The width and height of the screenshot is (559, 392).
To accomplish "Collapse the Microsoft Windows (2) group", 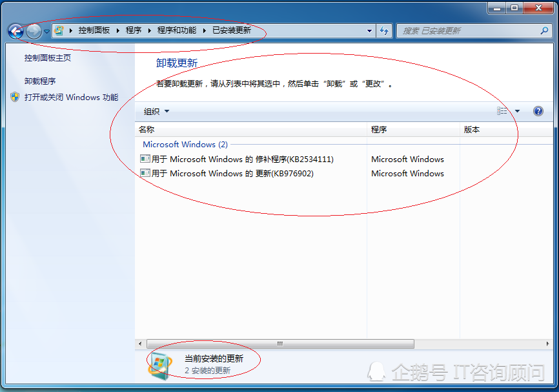I will tap(185, 145).
